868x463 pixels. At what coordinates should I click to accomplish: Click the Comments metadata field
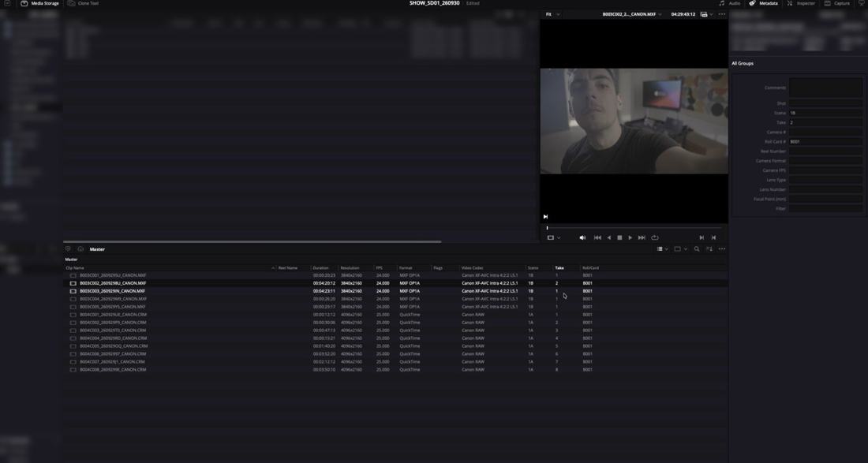click(825, 88)
